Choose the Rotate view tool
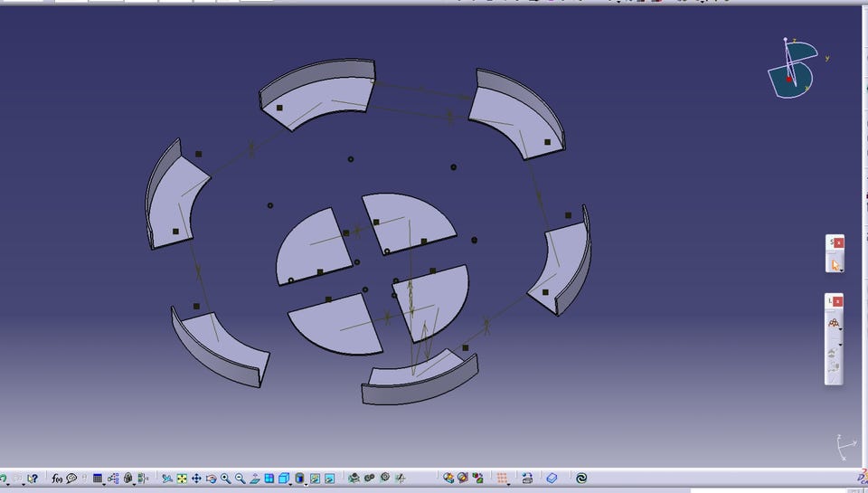Screen dimensions: 868x493 coord(211,478)
